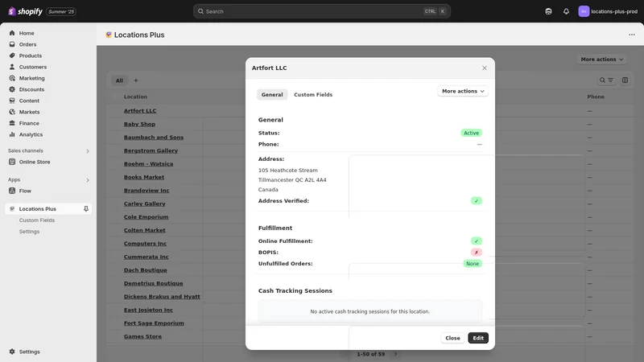
Task: Click the Shopify logo
Action: (25, 11)
